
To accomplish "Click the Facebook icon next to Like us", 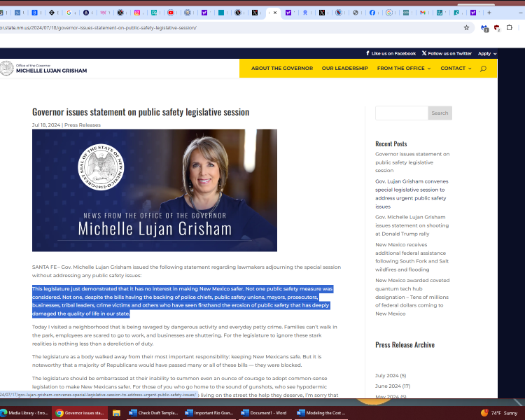I will pos(367,53).
